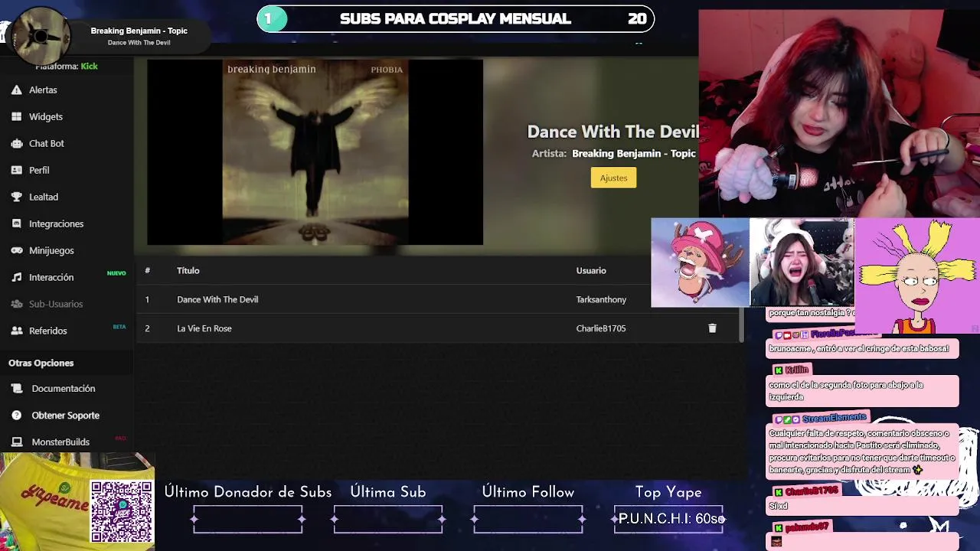980x551 pixels.
Task: Click the Obtener Soporte help icon
Action: coord(16,416)
